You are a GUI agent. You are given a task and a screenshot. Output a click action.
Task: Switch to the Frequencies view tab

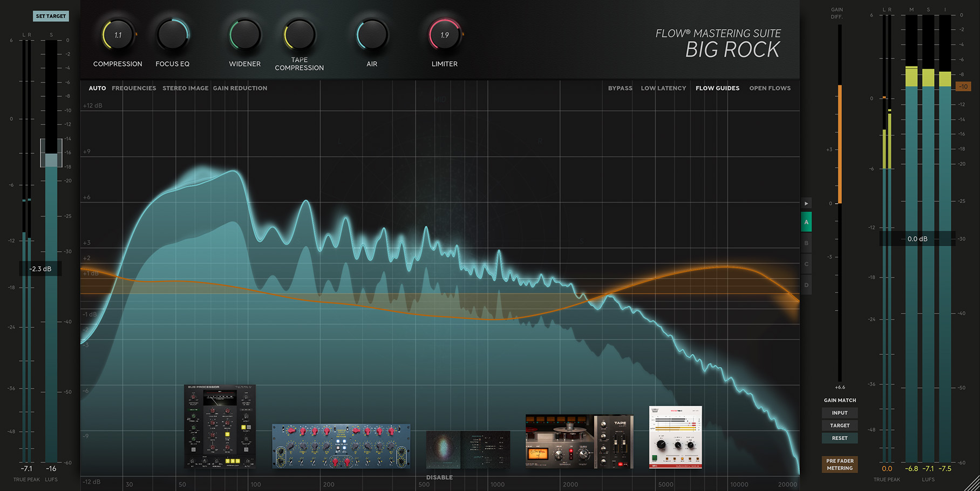pos(134,88)
